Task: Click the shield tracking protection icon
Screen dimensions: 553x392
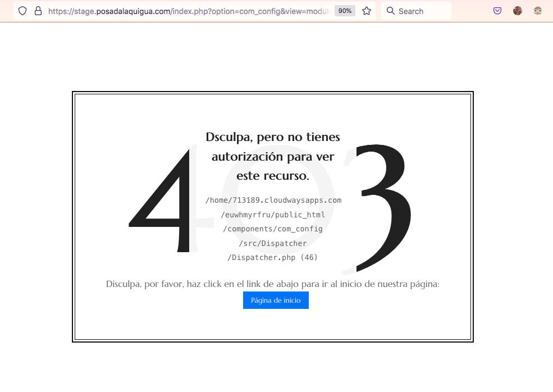Action: click(22, 11)
